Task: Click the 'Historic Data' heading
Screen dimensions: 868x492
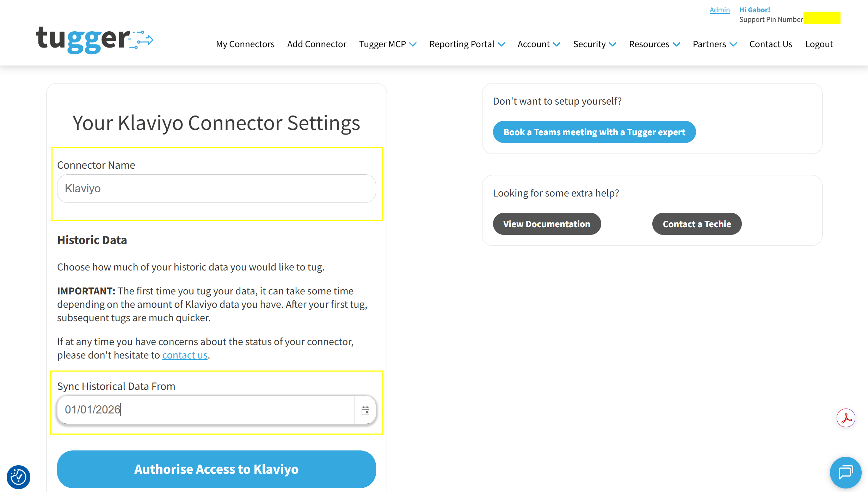Action: pos(92,240)
